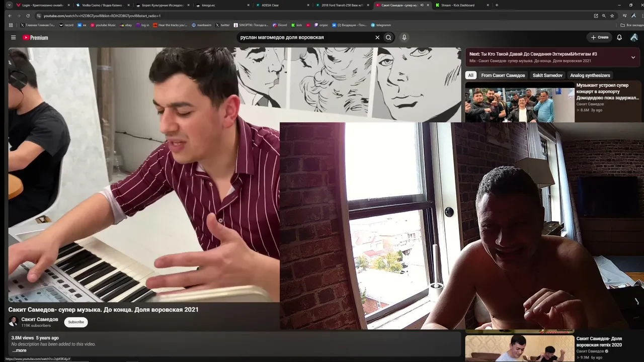Open the kick bookmark
Image resolution: width=644 pixels, height=362 pixels.
(297, 25)
